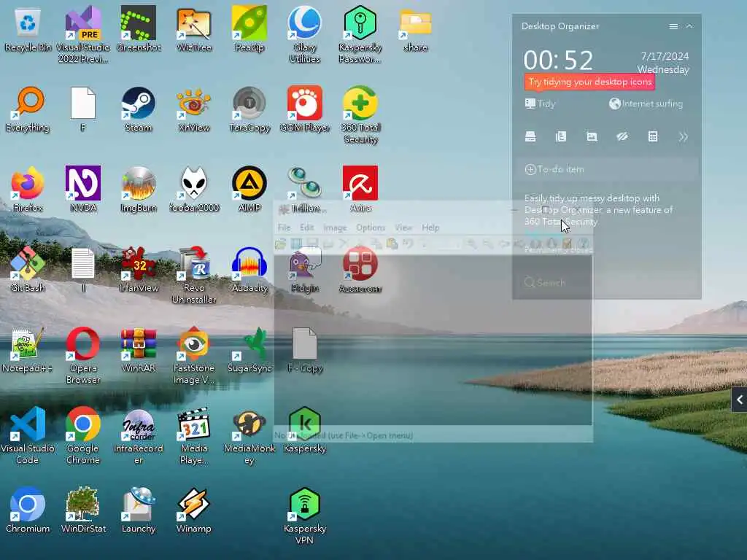
Task: Open Media Player Classic shortcut
Action: tap(193, 436)
